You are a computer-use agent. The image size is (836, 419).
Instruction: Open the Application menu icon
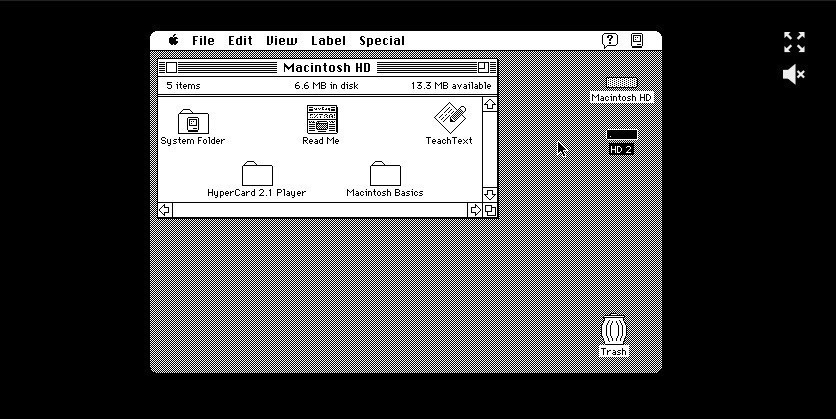(637, 41)
